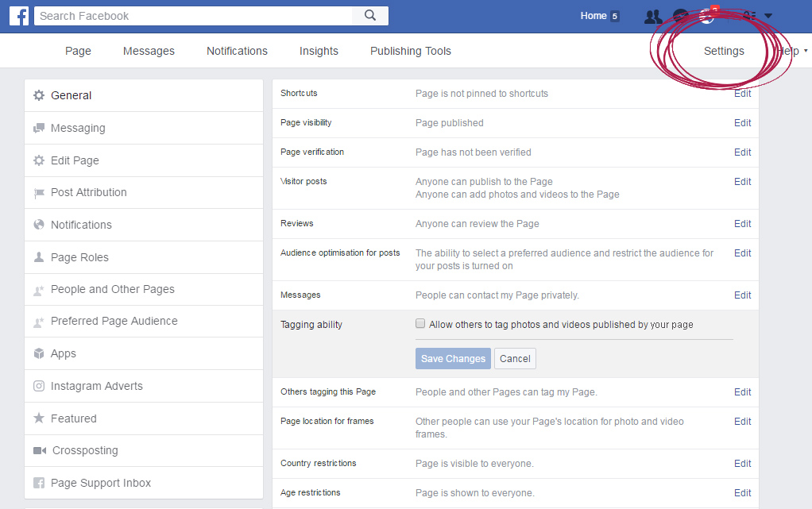Image resolution: width=812 pixels, height=509 pixels.
Task: Open Page Support Inbox label
Action: pos(100,483)
